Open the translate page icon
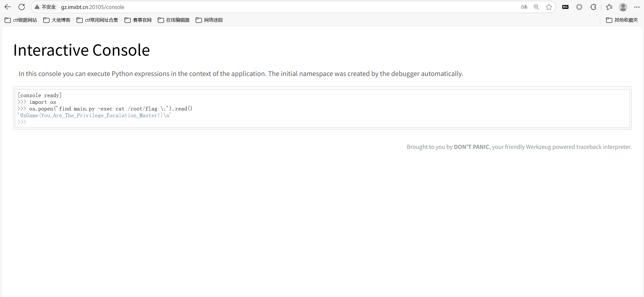 [x=524, y=7]
